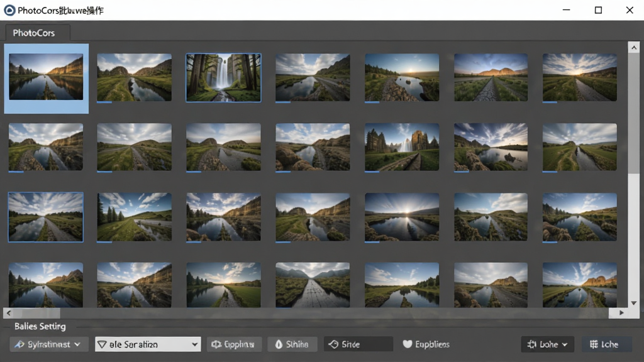644x362 pixels.
Task: Click the vertical scrollbar down arrow
Action: coord(634,303)
